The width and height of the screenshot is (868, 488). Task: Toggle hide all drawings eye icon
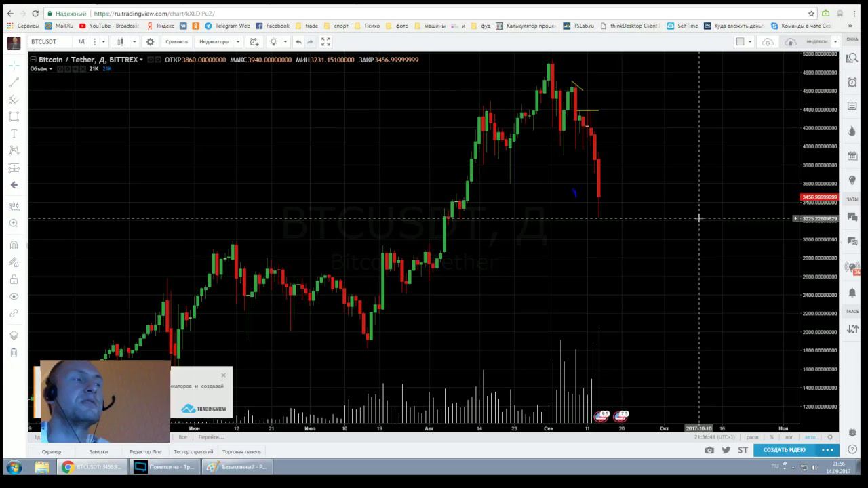(x=14, y=296)
